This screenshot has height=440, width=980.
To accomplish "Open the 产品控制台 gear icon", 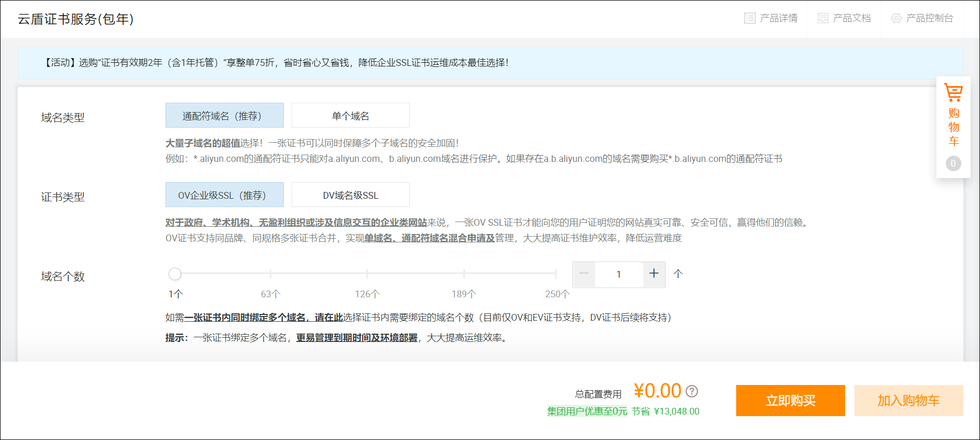I will click(896, 18).
